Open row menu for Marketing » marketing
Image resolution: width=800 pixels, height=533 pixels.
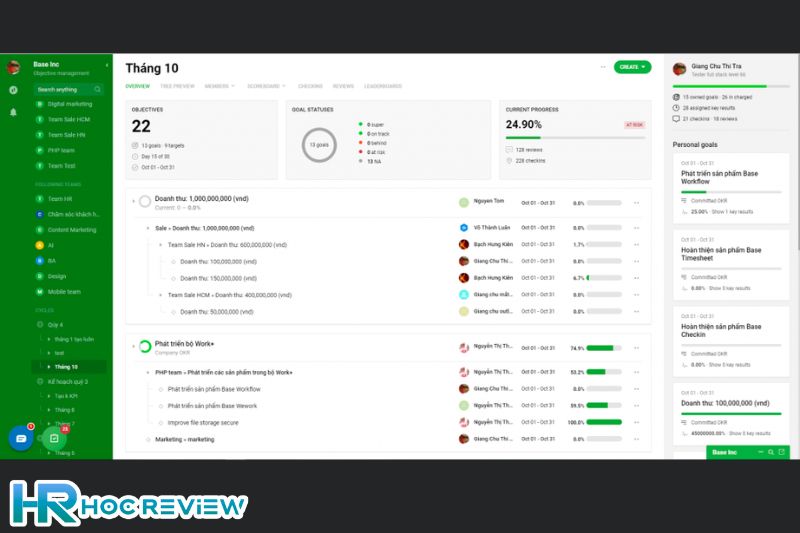pyautogui.click(x=636, y=439)
